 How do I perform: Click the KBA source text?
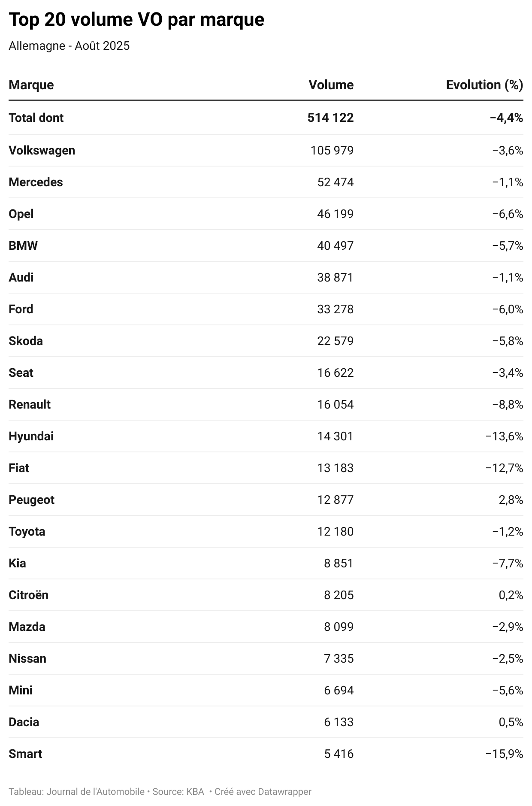(195, 792)
